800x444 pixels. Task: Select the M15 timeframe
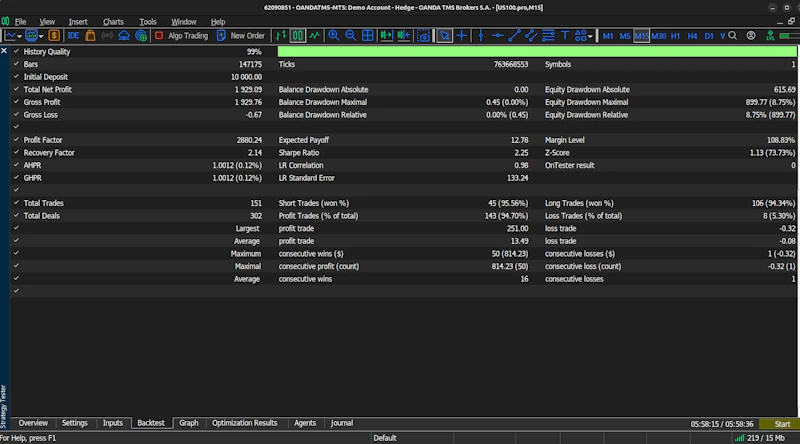(x=641, y=36)
